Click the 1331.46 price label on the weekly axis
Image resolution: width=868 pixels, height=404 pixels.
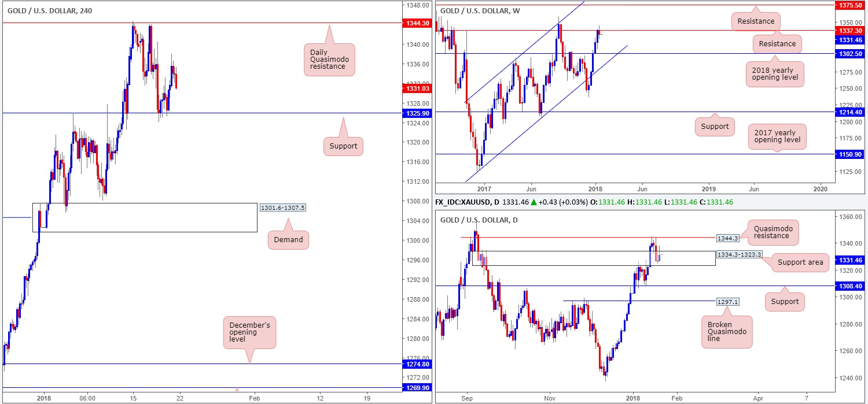pos(850,40)
